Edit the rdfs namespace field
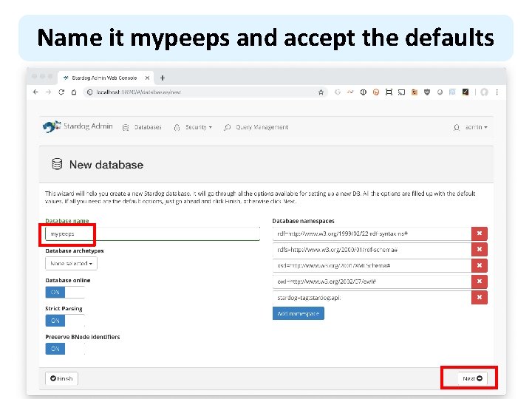Screen dimensions: 532x399 point(372,250)
